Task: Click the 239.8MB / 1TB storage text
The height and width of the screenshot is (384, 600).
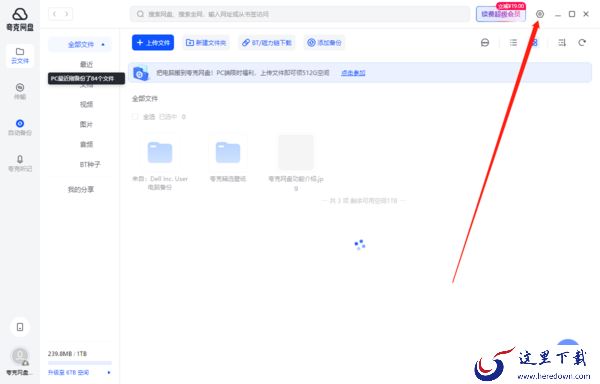Action: (x=67, y=353)
